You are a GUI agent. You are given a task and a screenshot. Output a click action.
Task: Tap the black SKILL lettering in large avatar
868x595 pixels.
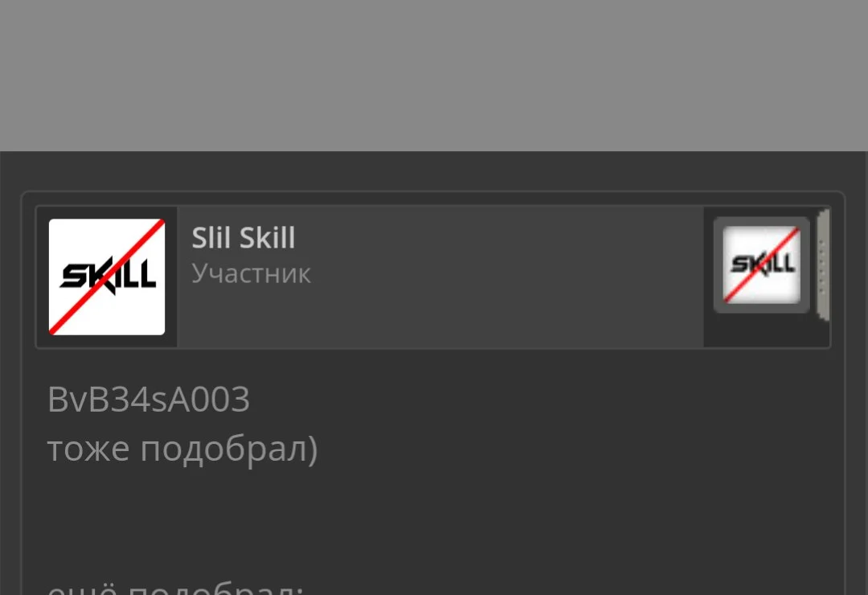tap(108, 276)
